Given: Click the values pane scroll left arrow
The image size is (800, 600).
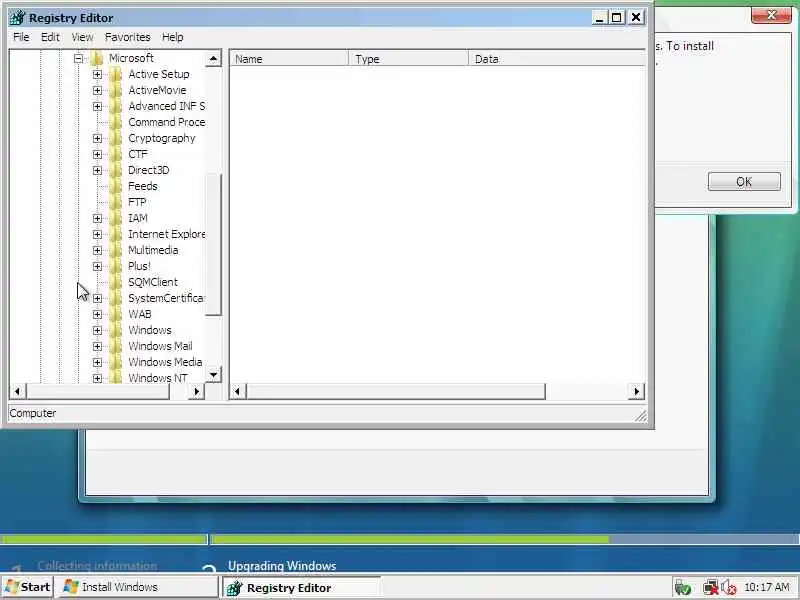Looking at the screenshot, I should point(237,392).
